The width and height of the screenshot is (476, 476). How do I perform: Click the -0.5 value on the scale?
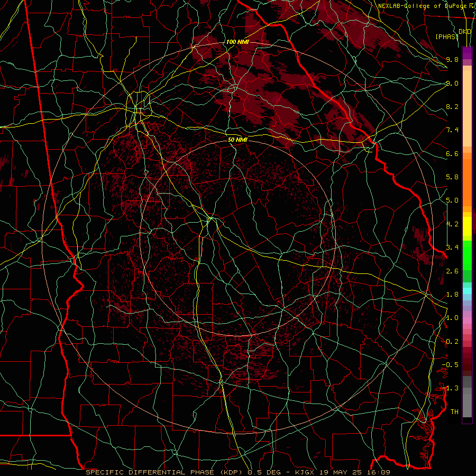(450, 365)
